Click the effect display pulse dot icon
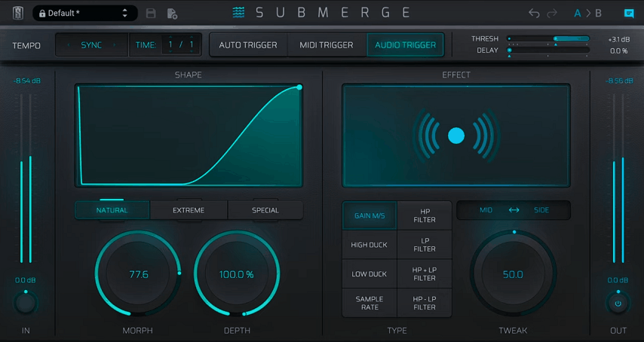This screenshot has height=342, width=644. [x=456, y=136]
